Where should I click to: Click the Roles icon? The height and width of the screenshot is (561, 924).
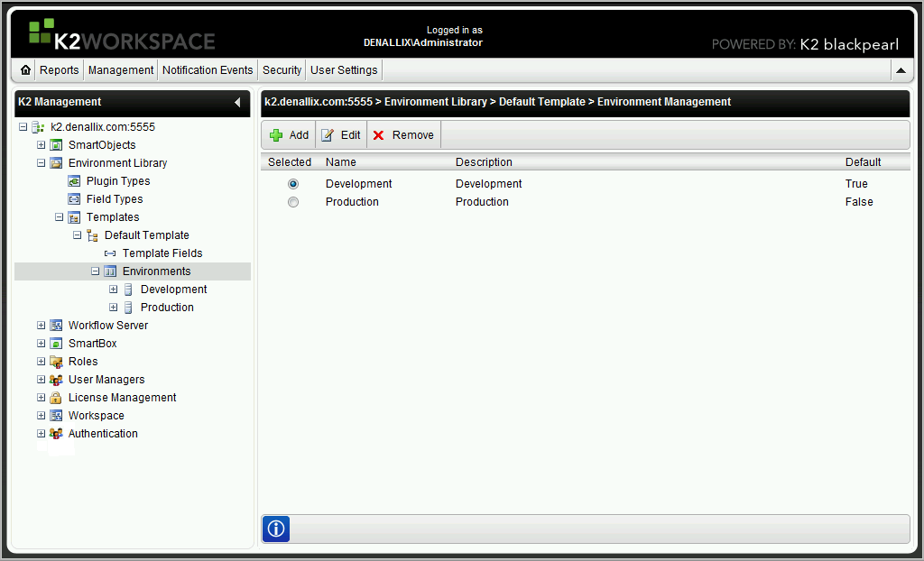[56, 362]
